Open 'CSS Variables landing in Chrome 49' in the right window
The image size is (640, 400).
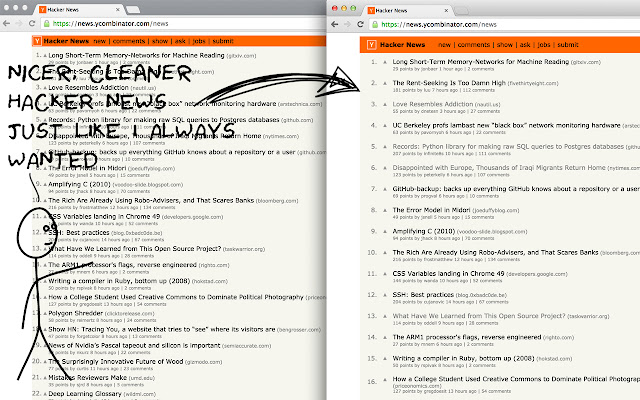448,273
